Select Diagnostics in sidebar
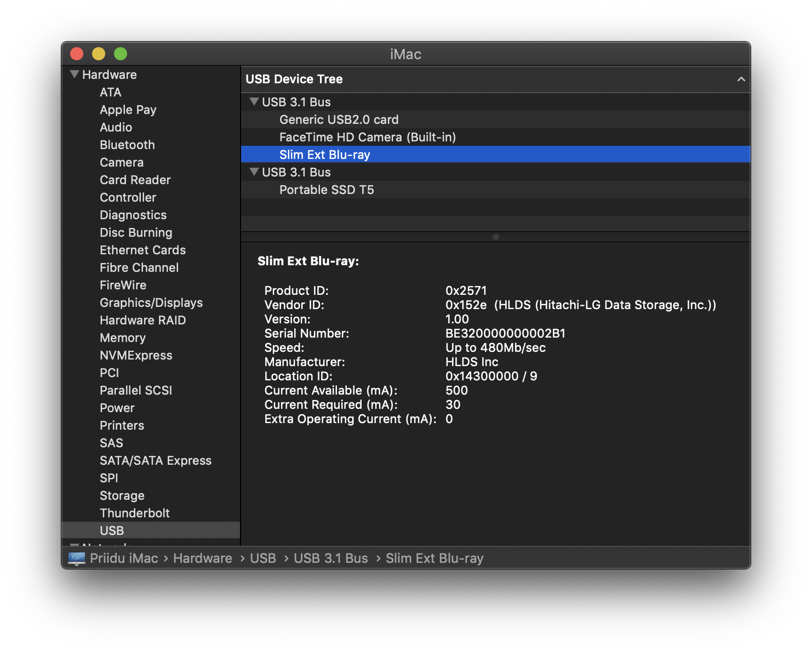Screen dimensions: 812x650 [133, 215]
